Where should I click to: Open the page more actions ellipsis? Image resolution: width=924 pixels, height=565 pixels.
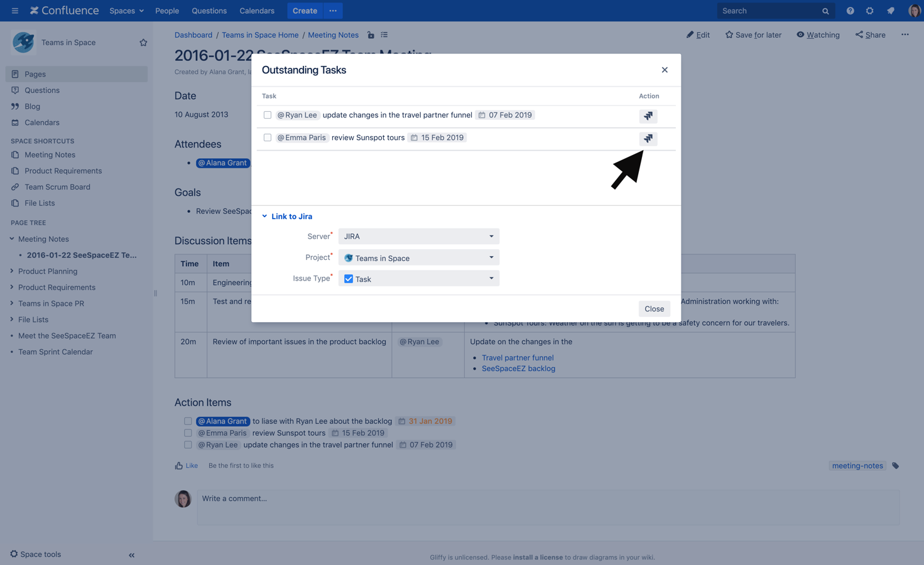pos(905,35)
